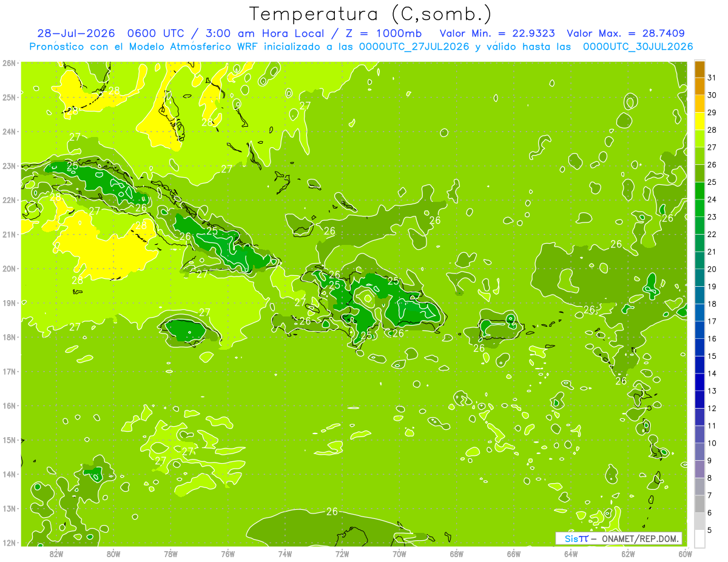Click the 24N latitude axis label
728x562 pixels.
[x=9, y=132]
